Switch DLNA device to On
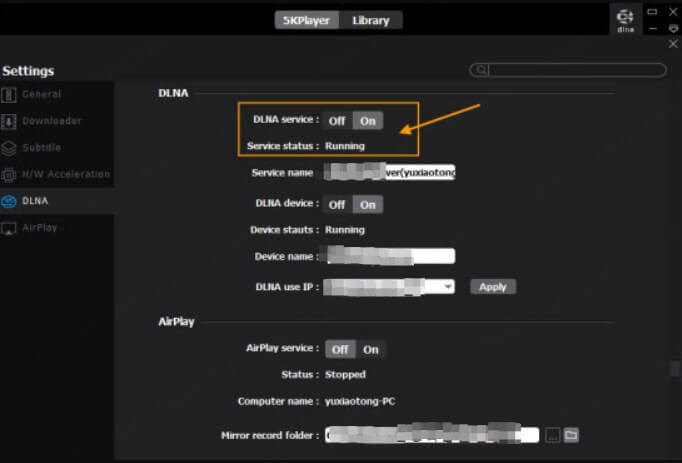Viewport: 682px width, 463px height. point(368,204)
